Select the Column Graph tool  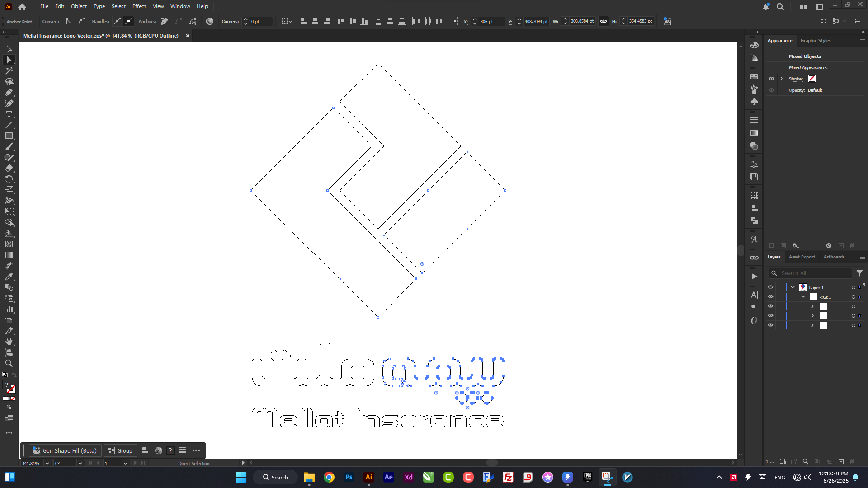(x=9, y=309)
